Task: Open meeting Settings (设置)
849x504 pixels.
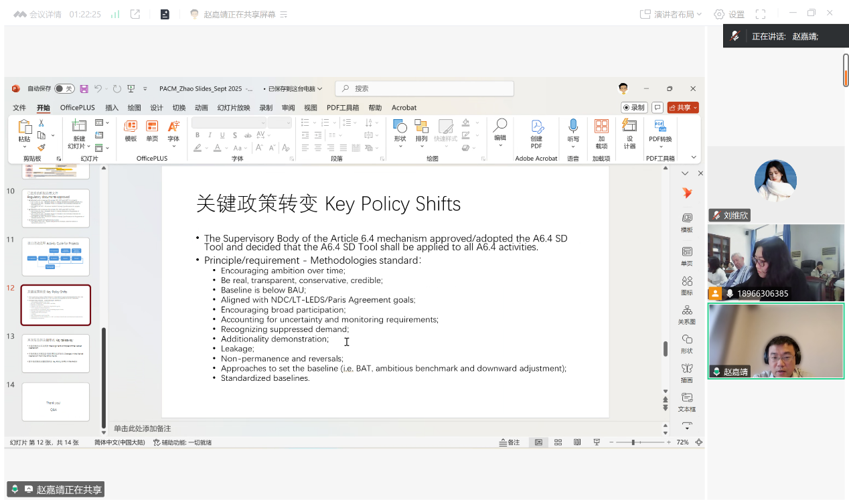Action: [729, 14]
